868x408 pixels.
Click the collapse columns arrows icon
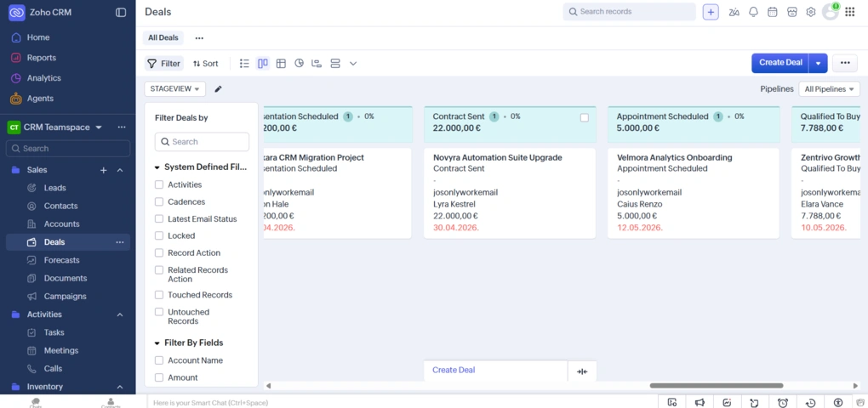(582, 371)
